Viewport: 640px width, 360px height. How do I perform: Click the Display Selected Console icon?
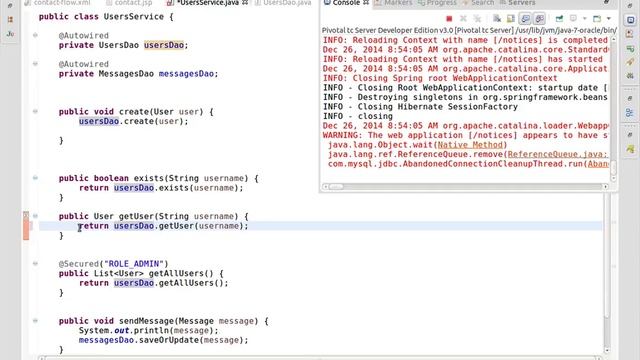[x=573, y=19]
